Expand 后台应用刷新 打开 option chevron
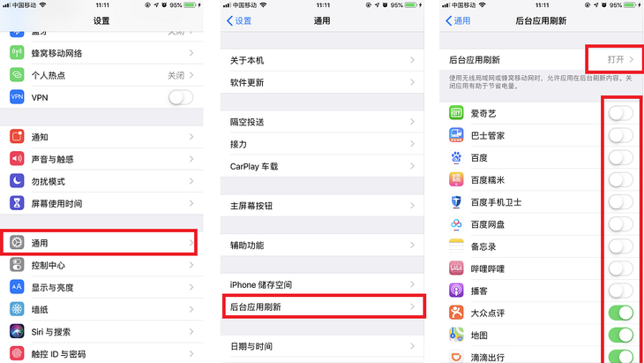644x363 pixels. pyautogui.click(x=632, y=59)
